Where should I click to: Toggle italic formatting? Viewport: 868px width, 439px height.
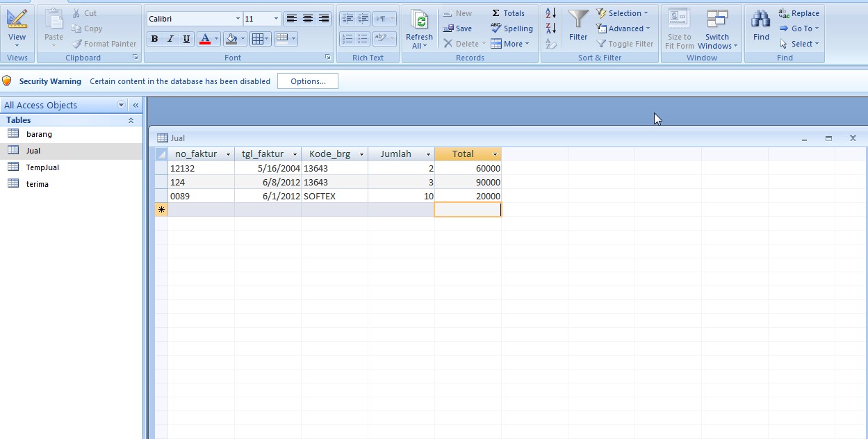point(170,39)
